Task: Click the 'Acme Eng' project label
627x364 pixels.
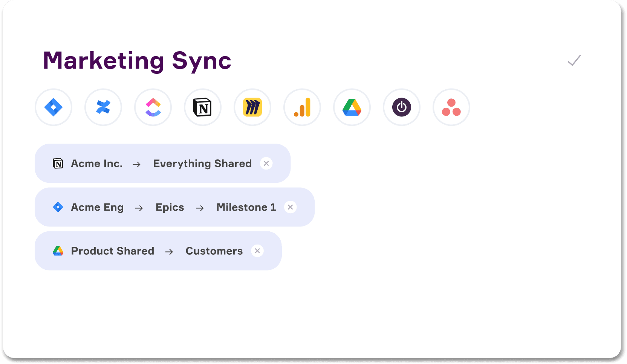Action: 97,208
